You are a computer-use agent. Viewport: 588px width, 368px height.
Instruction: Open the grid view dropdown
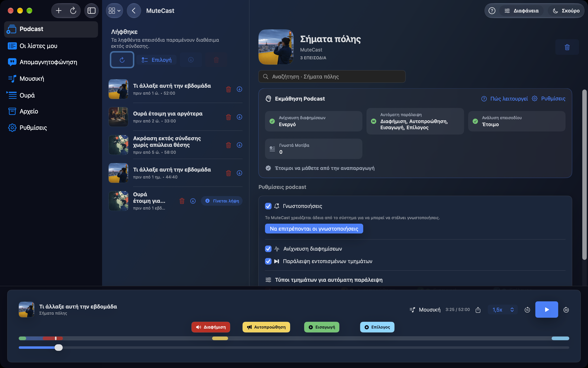[115, 11]
